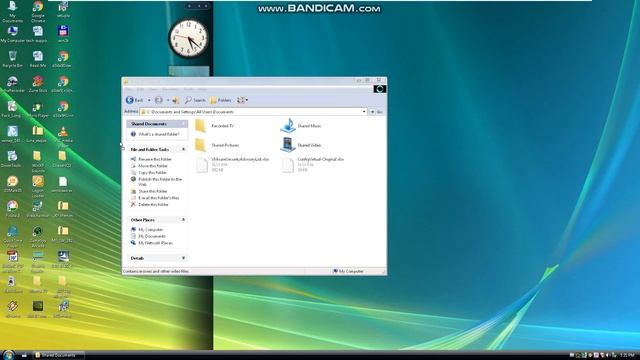640x360 pixels.
Task: Expand the Address bar dropdown arrow
Action: click(364, 111)
